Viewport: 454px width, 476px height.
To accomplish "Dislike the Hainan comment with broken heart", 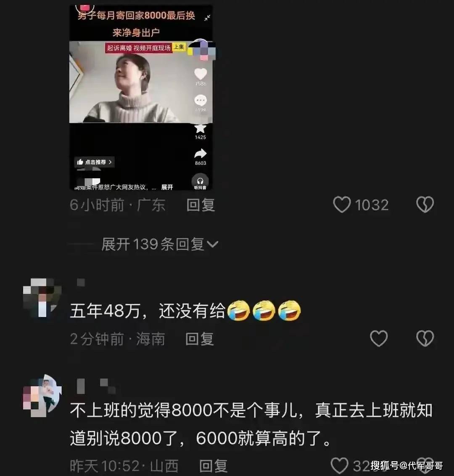I will [425, 338].
